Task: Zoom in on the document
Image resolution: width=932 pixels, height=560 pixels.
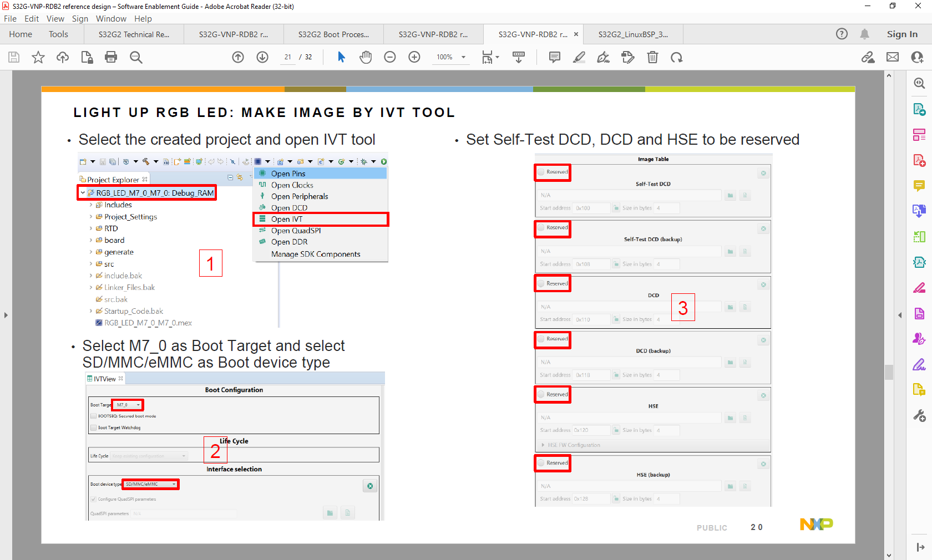Action: point(414,57)
